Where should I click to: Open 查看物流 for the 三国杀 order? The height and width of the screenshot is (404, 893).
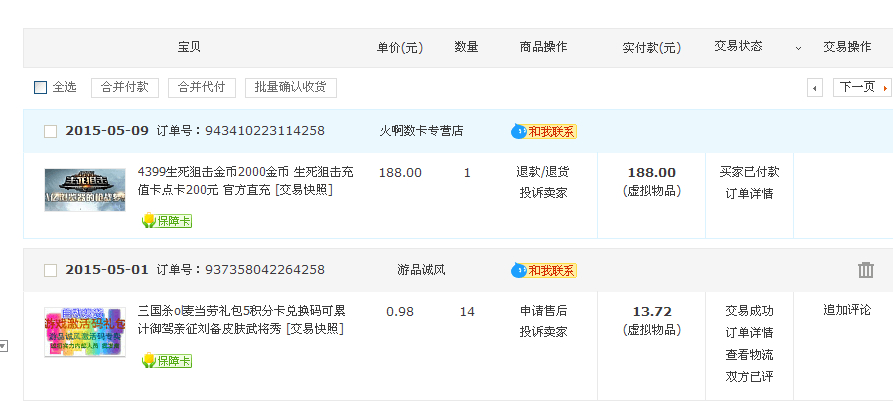(x=749, y=355)
